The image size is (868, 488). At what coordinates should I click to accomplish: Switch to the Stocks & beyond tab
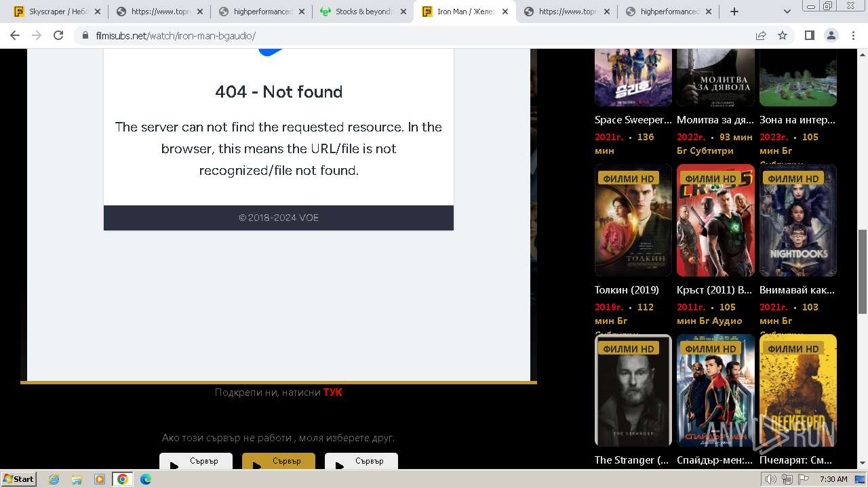coord(363,12)
